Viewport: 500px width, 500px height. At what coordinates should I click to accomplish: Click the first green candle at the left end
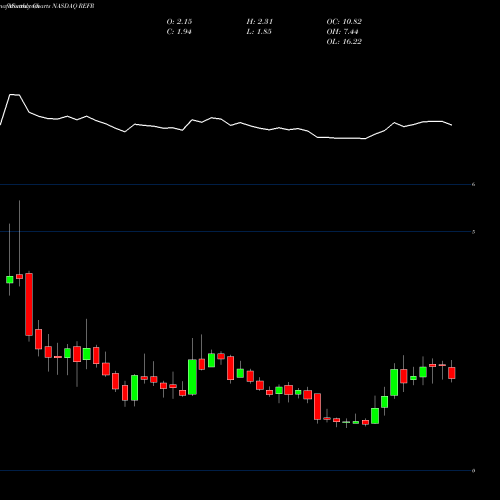coord(10,279)
